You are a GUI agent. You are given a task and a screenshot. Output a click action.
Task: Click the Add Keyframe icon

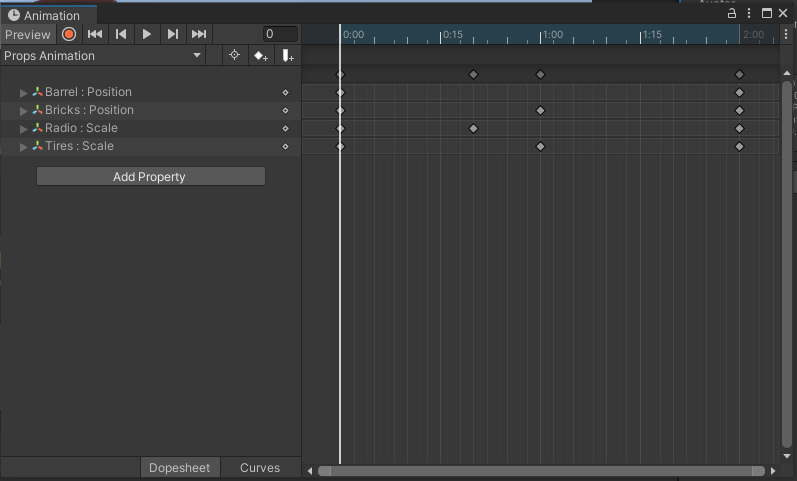pyautogui.click(x=261, y=55)
